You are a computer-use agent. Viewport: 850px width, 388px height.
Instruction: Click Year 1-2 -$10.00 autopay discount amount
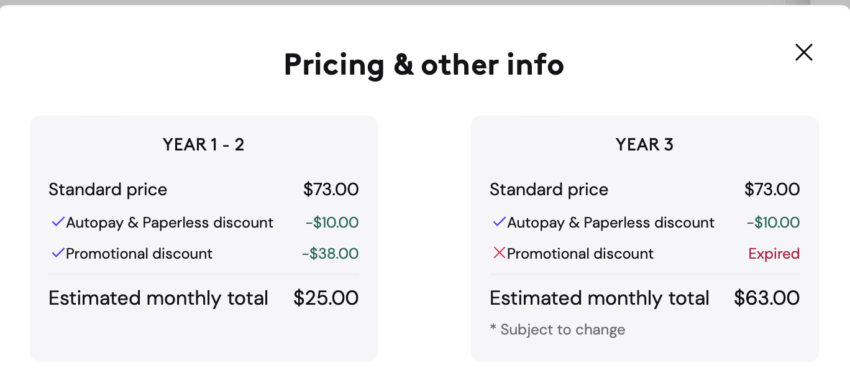click(332, 223)
